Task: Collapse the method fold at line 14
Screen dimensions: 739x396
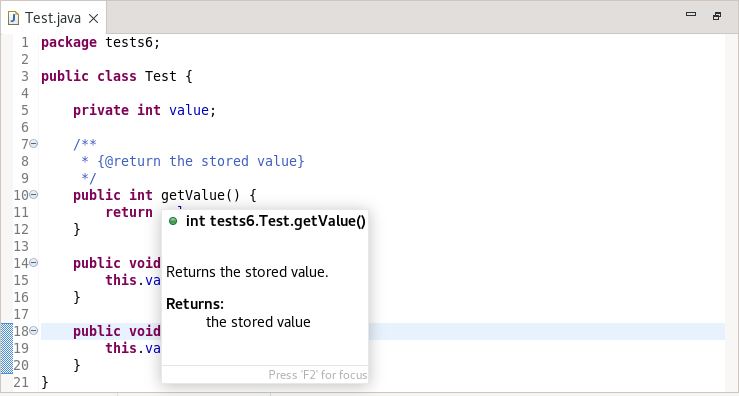Action: 33,262
